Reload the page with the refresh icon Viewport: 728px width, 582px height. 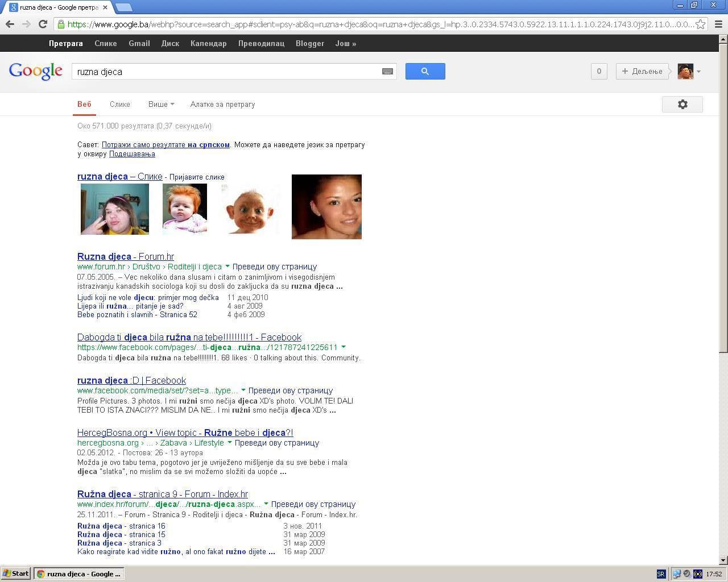[x=43, y=24]
